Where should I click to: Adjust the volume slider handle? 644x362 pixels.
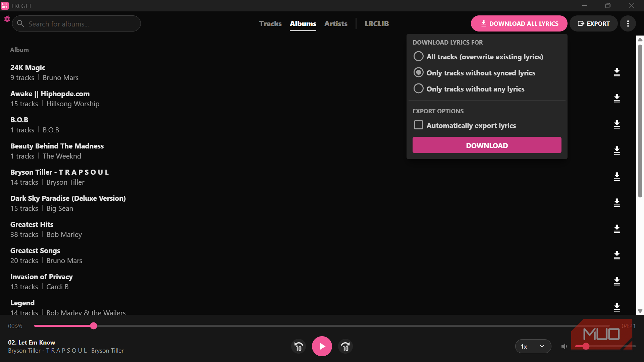[x=586, y=346]
